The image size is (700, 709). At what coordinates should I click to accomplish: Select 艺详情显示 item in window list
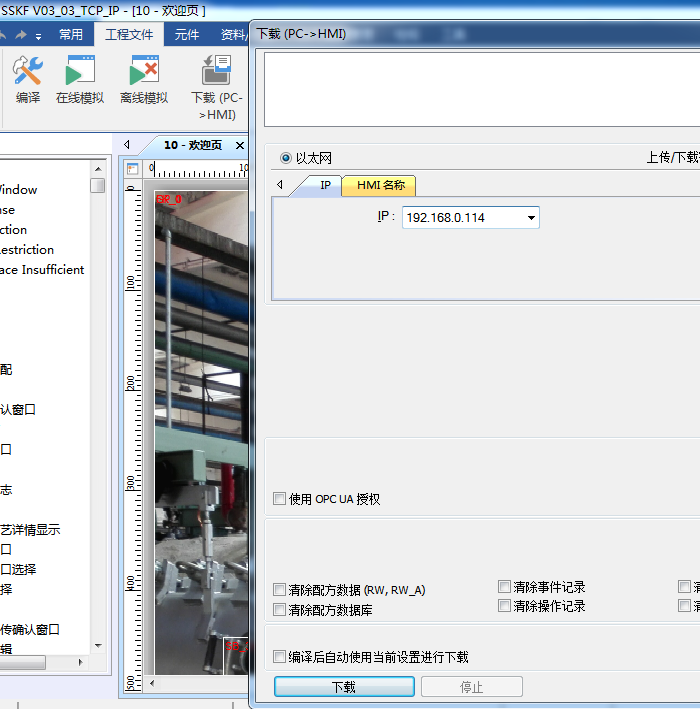point(30,529)
